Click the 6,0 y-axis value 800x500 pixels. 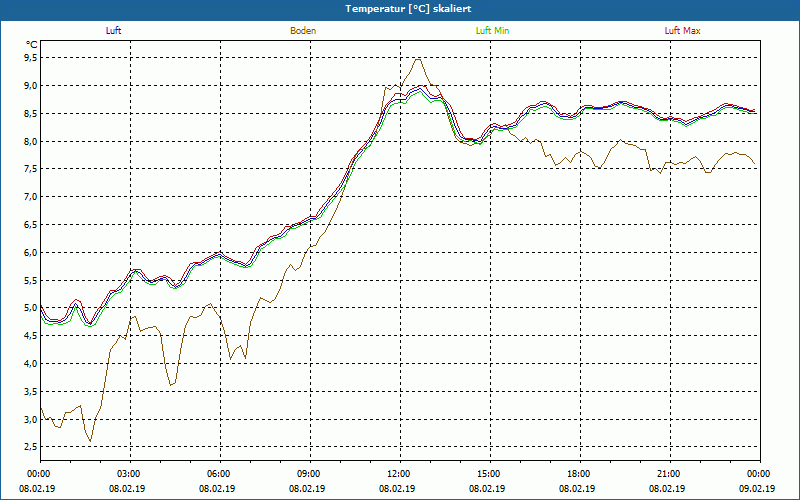(x=31, y=253)
